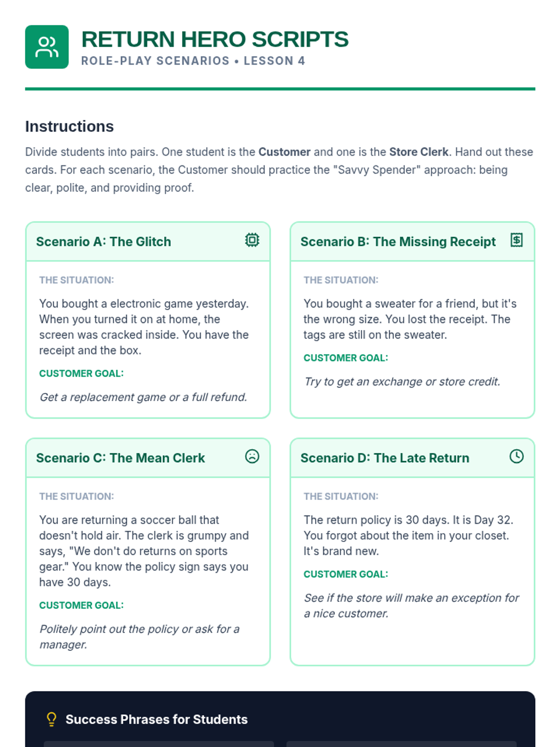
Task: Click the green divider line under the header
Action: tap(280, 89)
